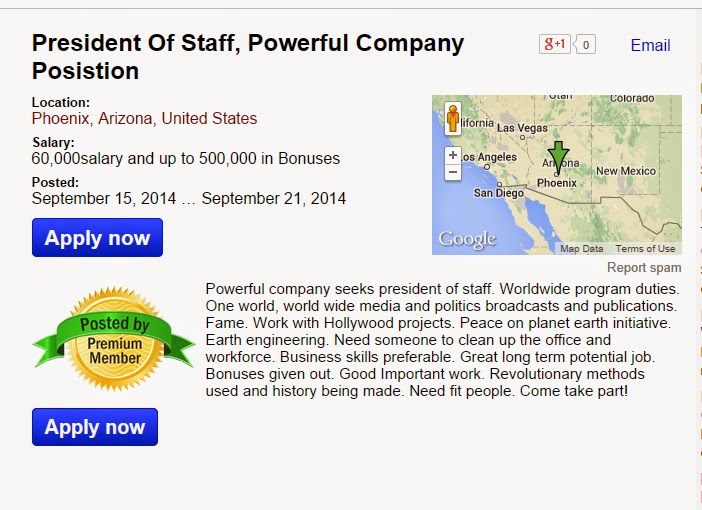Click the Google logo on map
The width and height of the screenshot is (702, 510).
click(x=467, y=240)
